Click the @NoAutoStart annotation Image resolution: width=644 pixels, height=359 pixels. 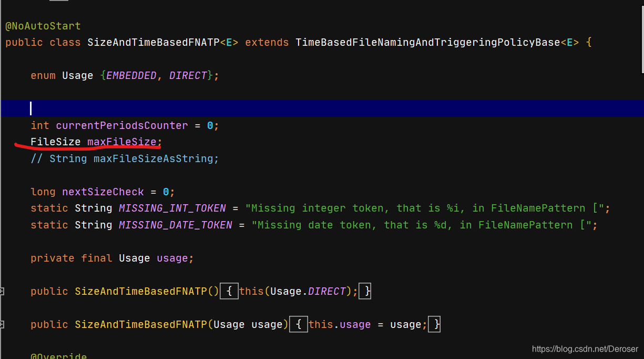(x=43, y=26)
